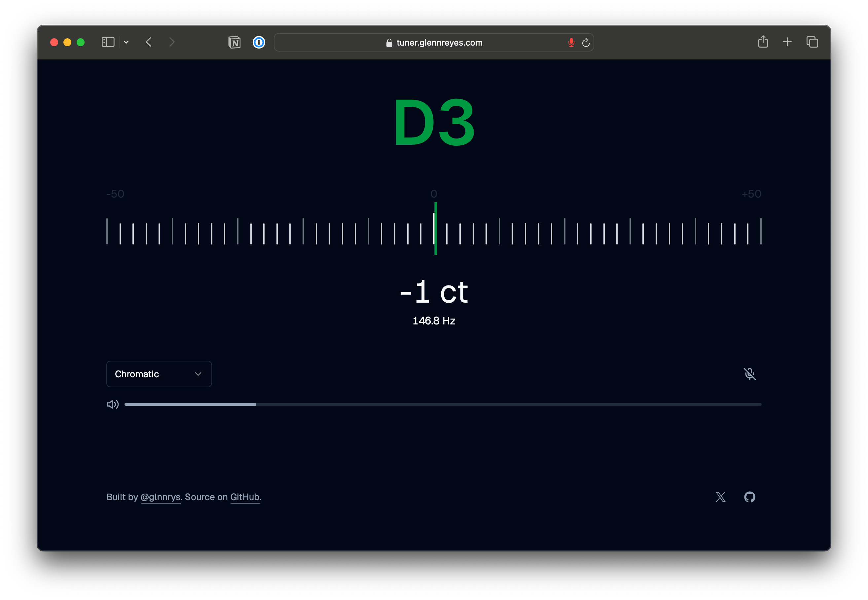Click the volume speaker icon

[112, 404]
